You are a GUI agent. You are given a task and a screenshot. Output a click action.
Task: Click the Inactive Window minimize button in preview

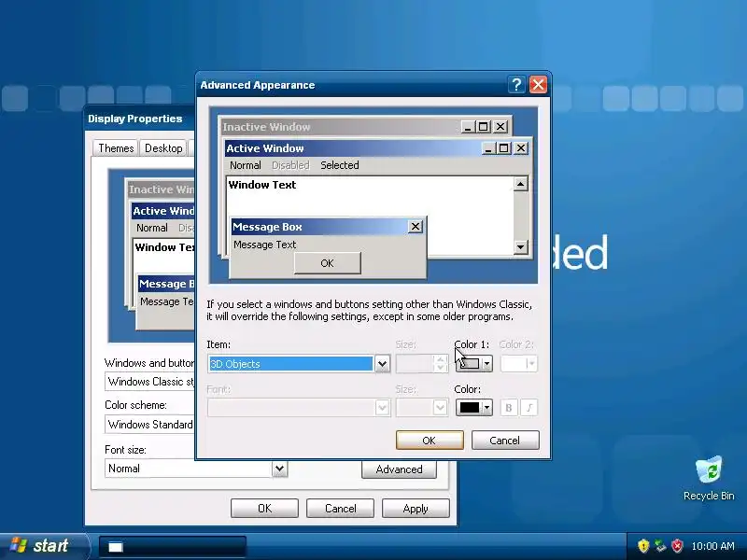pos(468,127)
